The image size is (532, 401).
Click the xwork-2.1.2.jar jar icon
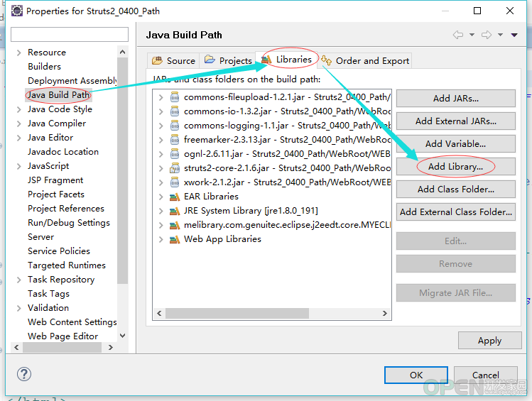point(175,182)
